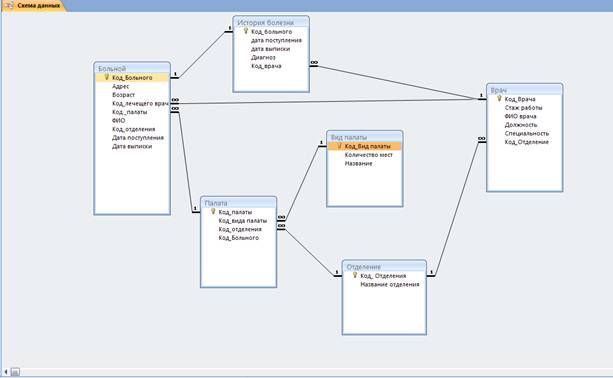613x378 pixels.
Task: Click the key icon in the Вид палаты table
Action: click(x=339, y=146)
